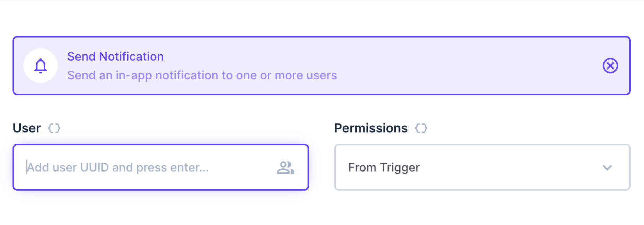Click the bell notification icon
Image resolution: width=644 pixels, height=225 pixels.
click(x=40, y=65)
